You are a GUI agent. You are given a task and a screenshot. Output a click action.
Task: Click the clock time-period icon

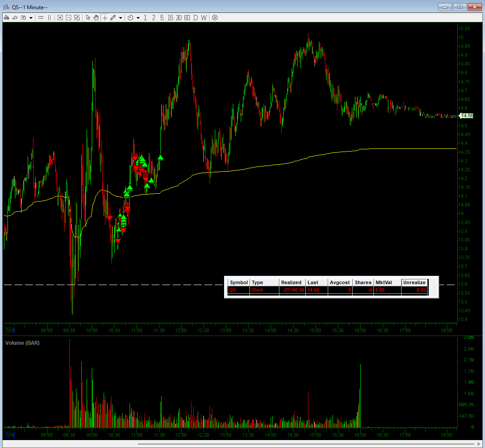pos(130,18)
